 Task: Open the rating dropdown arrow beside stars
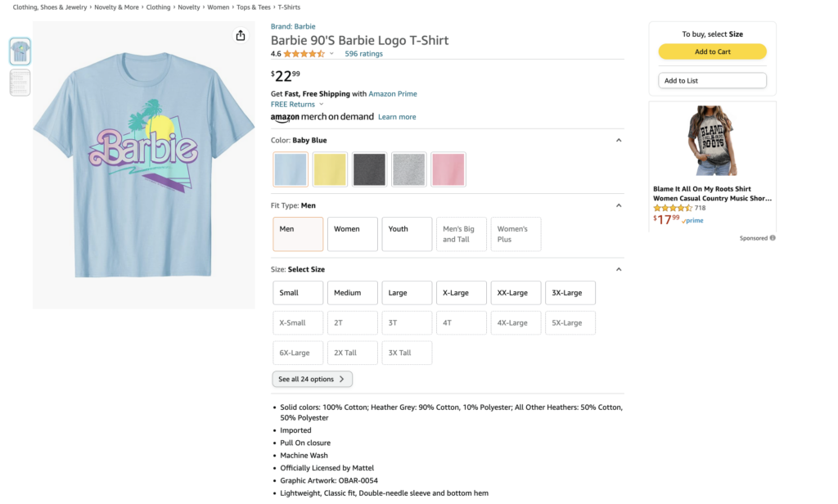click(x=331, y=54)
